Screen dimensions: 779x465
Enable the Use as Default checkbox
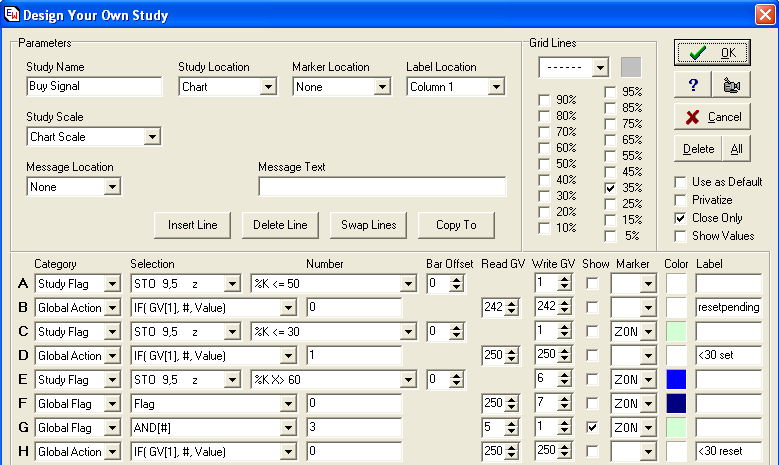tap(681, 182)
